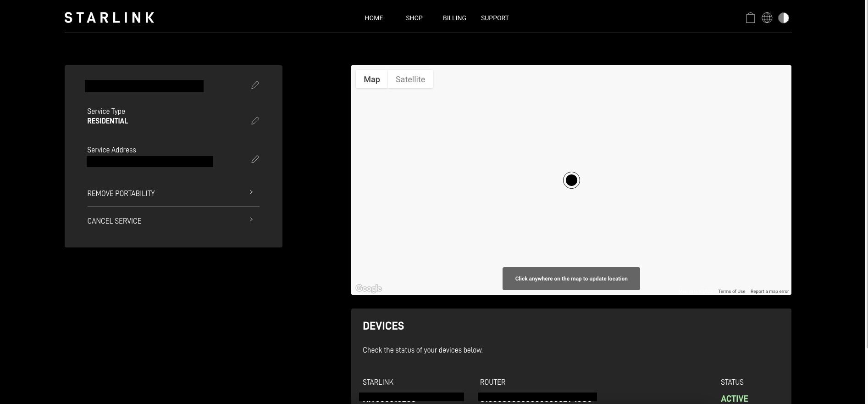Click the Service Address label
This screenshot has height=404, width=868.
(x=111, y=150)
